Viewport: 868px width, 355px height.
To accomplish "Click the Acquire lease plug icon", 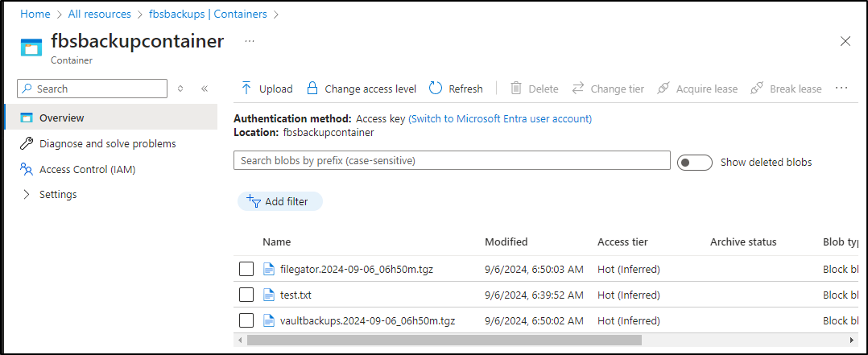I will coord(663,88).
